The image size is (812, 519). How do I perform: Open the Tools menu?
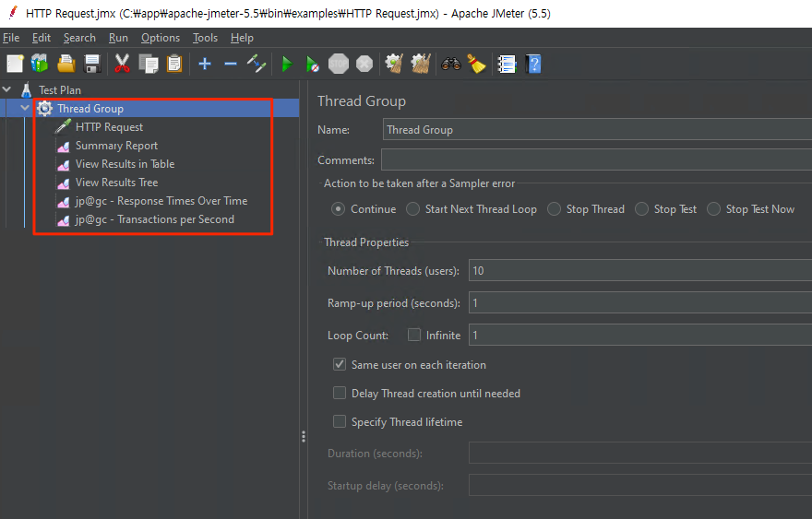pyautogui.click(x=205, y=38)
